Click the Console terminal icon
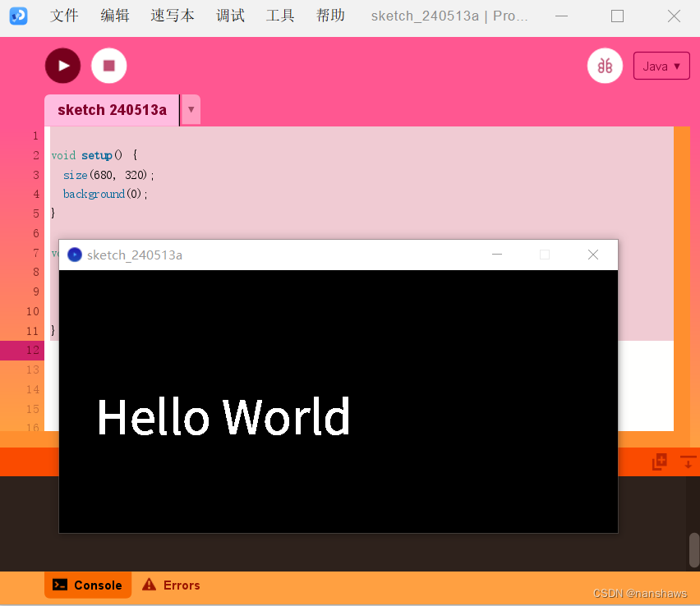This screenshot has height=606, width=700. [x=60, y=585]
